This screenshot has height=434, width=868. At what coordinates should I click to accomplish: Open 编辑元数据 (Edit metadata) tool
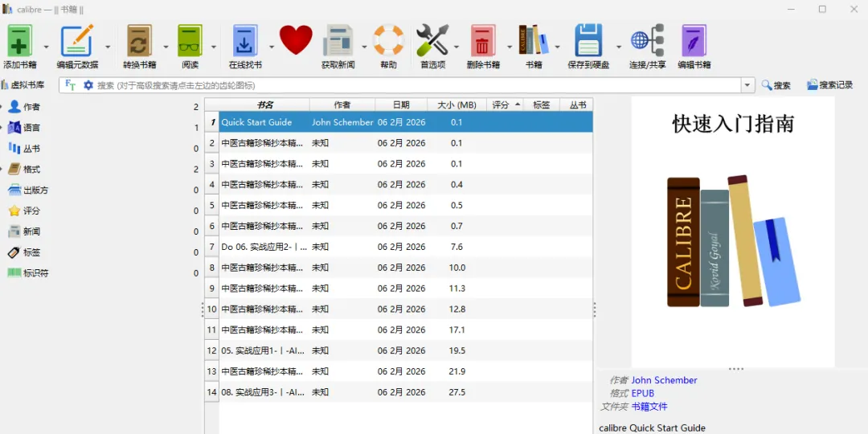click(x=77, y=40)
